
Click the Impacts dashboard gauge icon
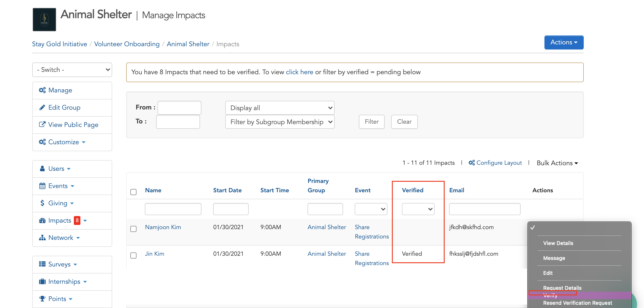pos(42,220)
